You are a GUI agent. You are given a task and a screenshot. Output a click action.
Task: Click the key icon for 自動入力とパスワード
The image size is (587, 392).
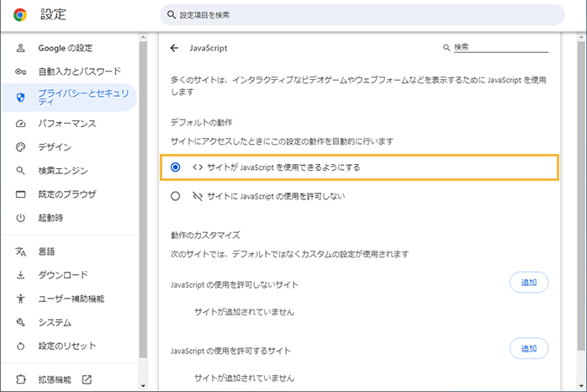point(20,72)
